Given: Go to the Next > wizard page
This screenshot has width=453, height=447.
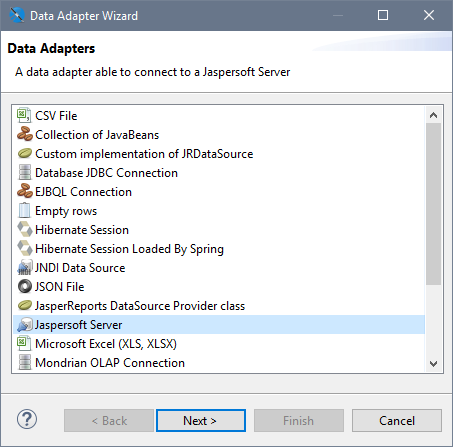Looking at the screenshot, I should click(x=201, y=421).
